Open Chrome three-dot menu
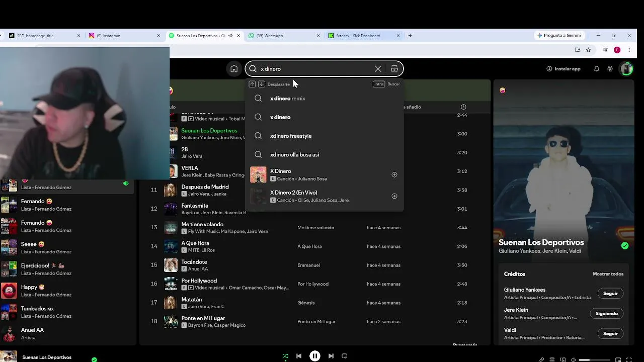This screenshot has height=362, width=644. [629, 50]
